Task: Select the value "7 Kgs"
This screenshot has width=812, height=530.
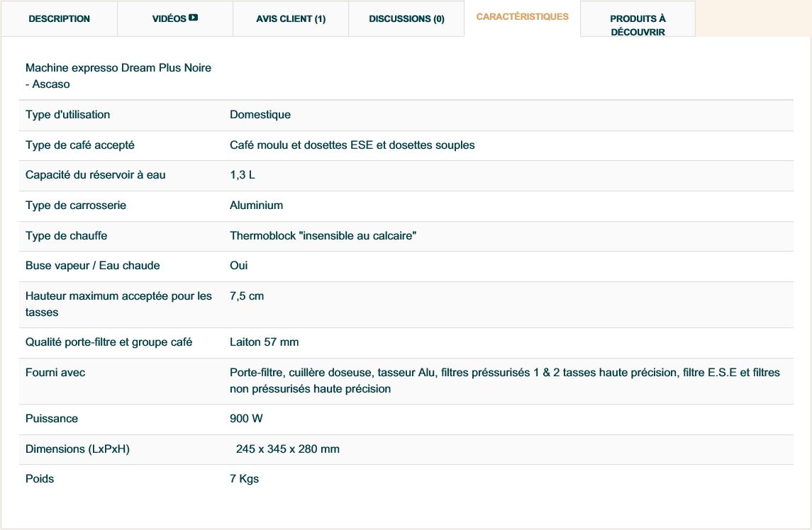Action: pyautogui.click(x=245, y=479)
